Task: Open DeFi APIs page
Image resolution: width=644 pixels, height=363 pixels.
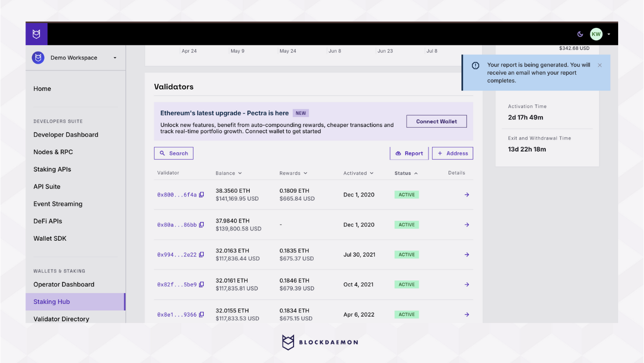Action: pos(48,221)
